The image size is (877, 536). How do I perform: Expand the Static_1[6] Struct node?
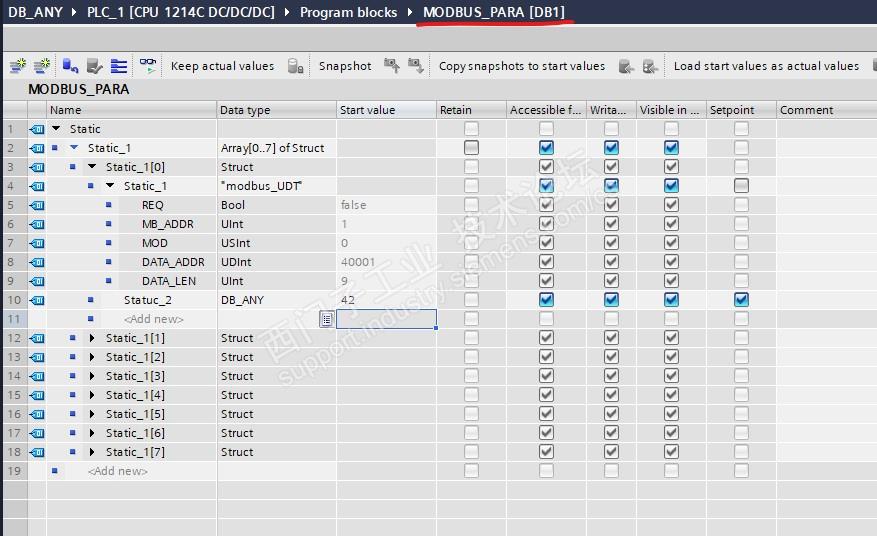[x=92, y=433]
